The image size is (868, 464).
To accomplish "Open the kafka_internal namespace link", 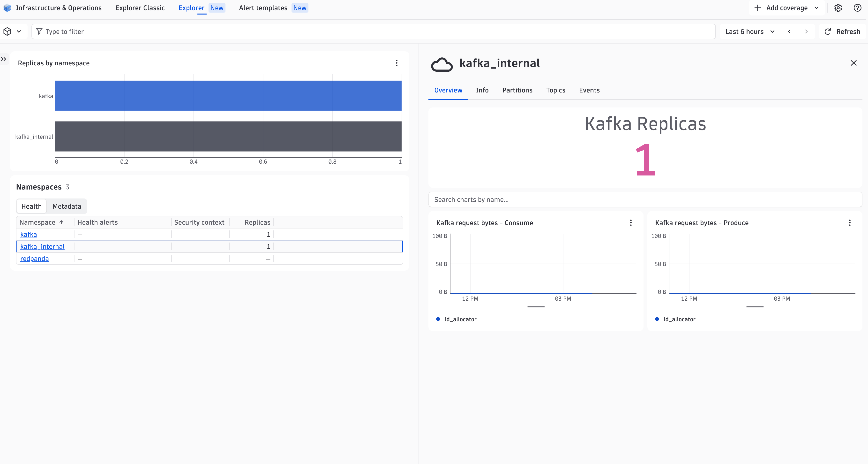I will point(43,246).
